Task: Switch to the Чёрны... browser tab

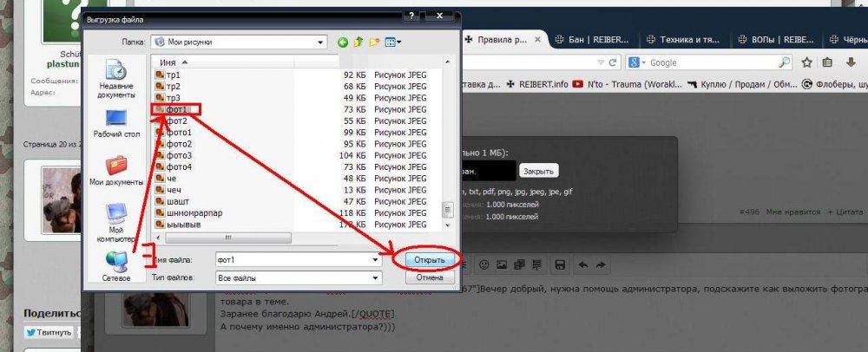Action: point(847,40)
